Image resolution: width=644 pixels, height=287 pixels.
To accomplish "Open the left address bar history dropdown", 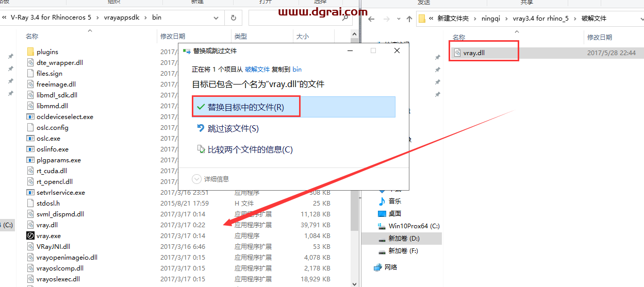I will pos(217,18).
